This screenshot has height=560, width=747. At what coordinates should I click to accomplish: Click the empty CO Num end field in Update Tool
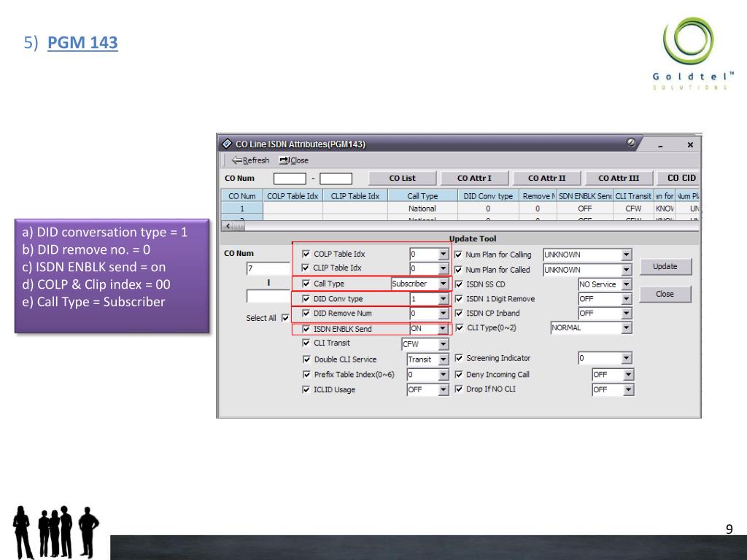[268, 296]
